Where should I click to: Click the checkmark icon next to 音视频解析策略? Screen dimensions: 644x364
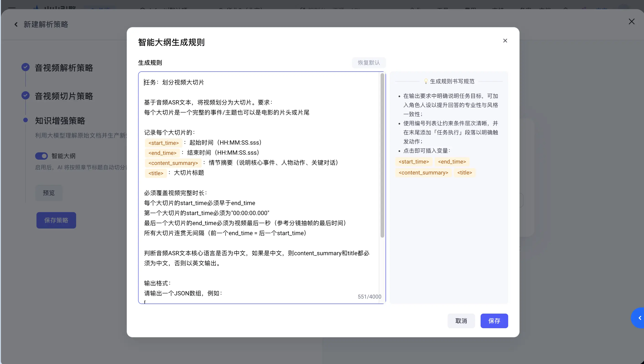(26, 67)
